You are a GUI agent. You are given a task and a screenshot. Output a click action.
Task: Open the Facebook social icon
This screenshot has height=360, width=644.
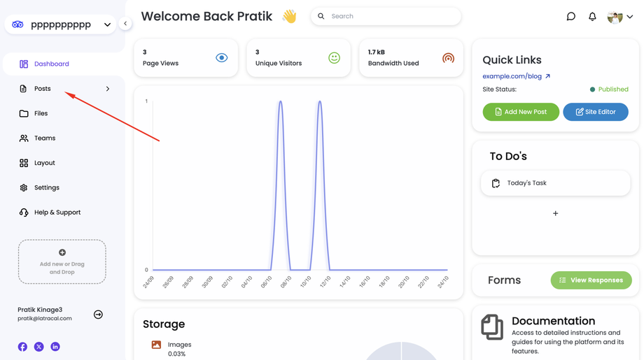tap(22, 347)
